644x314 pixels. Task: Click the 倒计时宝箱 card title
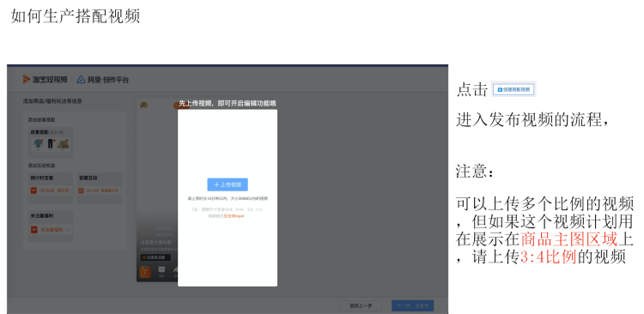tap(42, 178)
